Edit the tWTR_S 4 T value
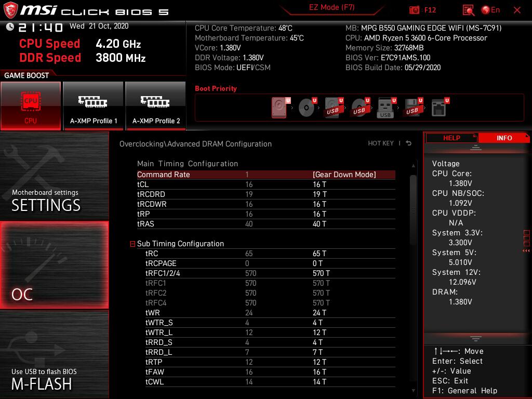 [317, 322]
